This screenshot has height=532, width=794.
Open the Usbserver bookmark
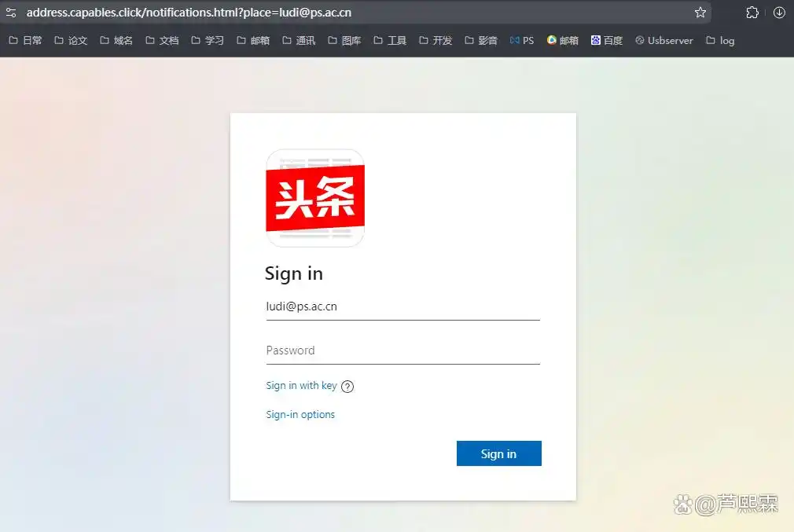[664, 41]
